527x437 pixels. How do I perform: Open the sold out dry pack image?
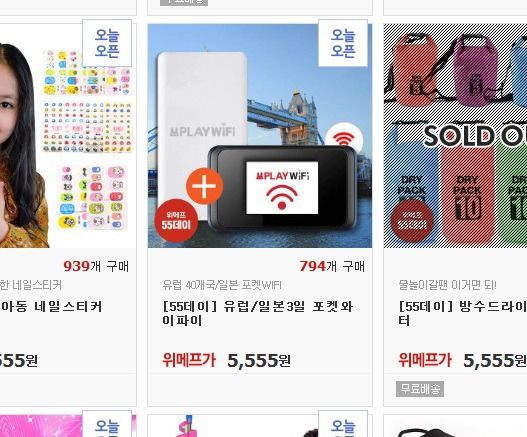pyautogui.click(x=455, y=136)
